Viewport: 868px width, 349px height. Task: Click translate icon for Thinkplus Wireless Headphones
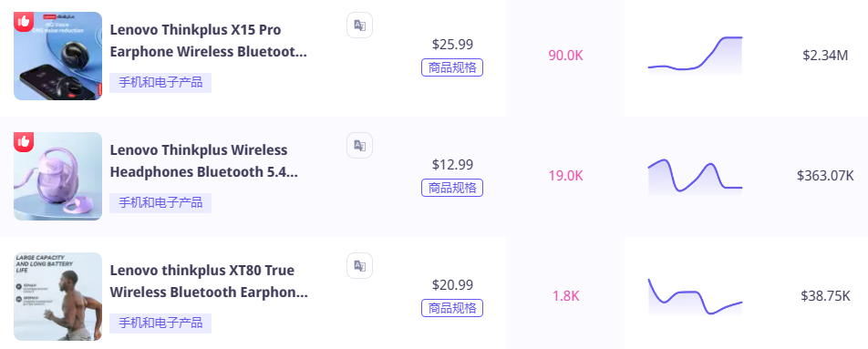(x=360, y=146)
